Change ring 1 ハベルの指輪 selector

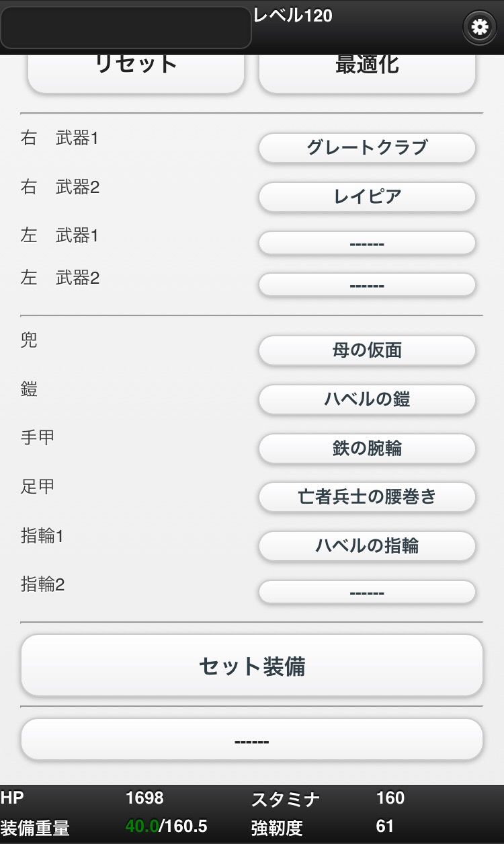(367, 546)
